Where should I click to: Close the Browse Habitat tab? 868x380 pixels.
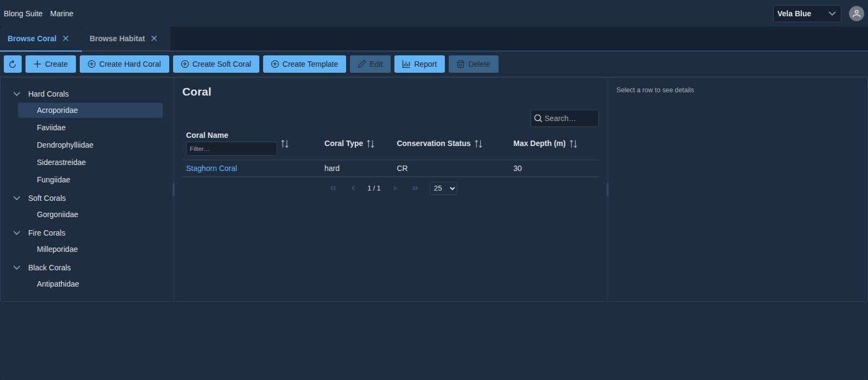154,39
